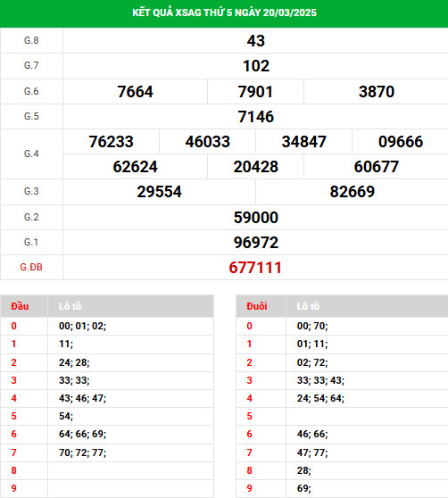Select the G.1 result 96972

(x=256, y=243)
